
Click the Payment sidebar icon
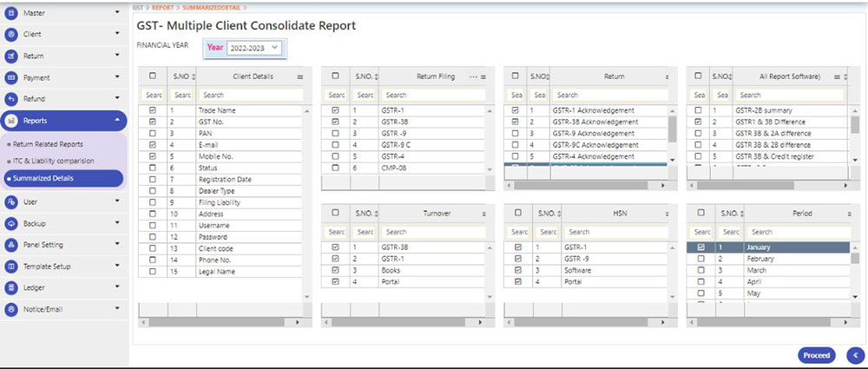point(11,78)
